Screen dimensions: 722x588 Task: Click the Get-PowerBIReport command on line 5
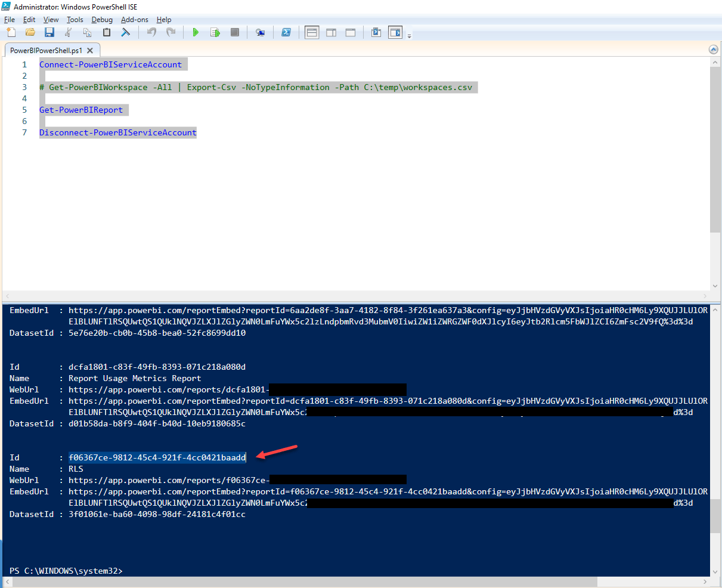[82, 110]
